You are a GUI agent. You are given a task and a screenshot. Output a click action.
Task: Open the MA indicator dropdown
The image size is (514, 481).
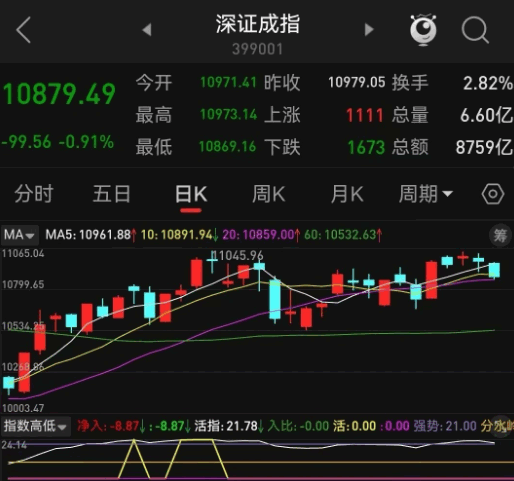tap(19, 235)
